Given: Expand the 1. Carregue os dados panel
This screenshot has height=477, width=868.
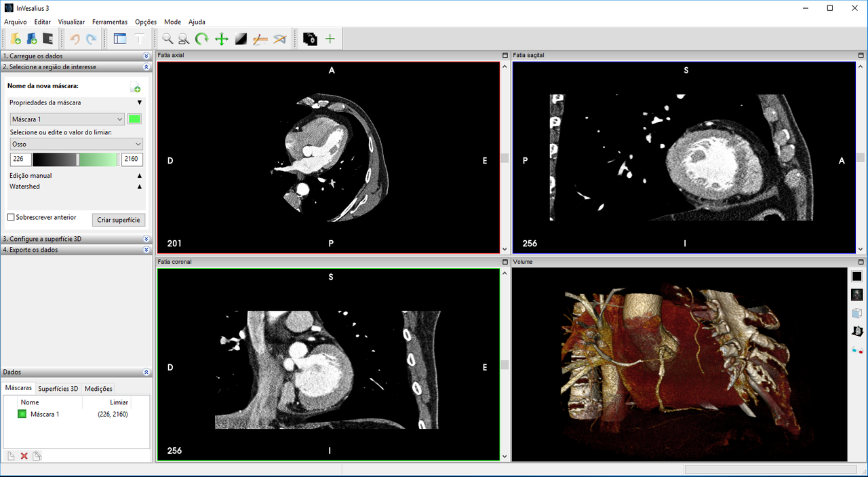Looking at the screenshot, I should 146,56.
